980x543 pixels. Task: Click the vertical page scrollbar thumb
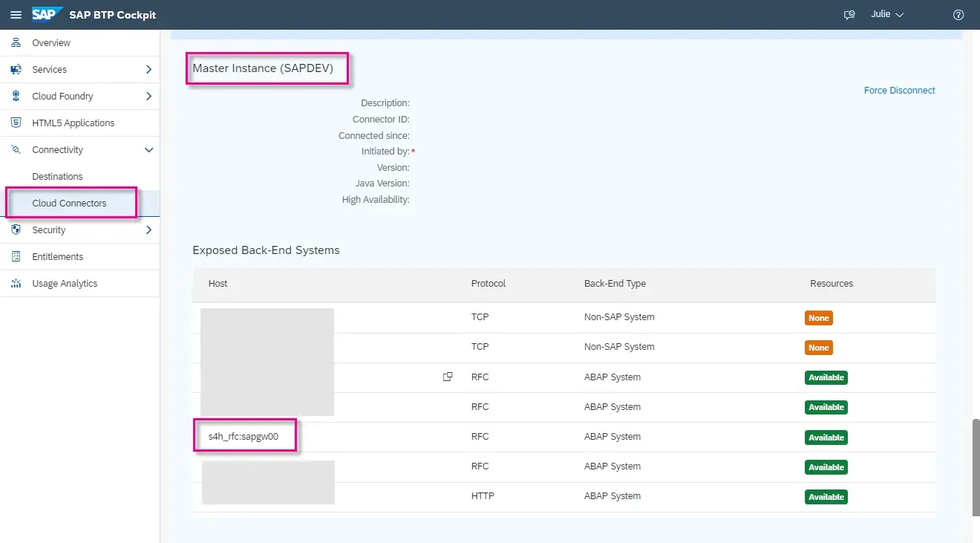[976, 467]
